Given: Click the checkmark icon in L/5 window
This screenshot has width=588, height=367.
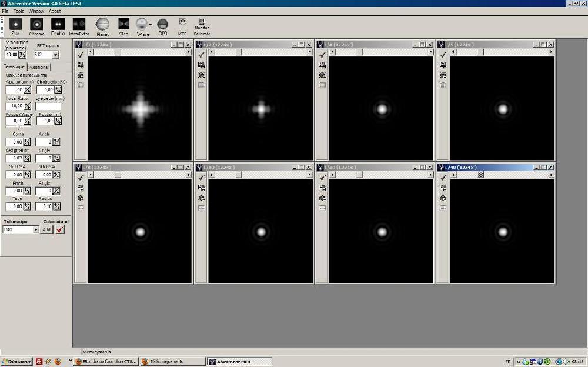Looking at the screenshot, I should click(x=443, y=55).
